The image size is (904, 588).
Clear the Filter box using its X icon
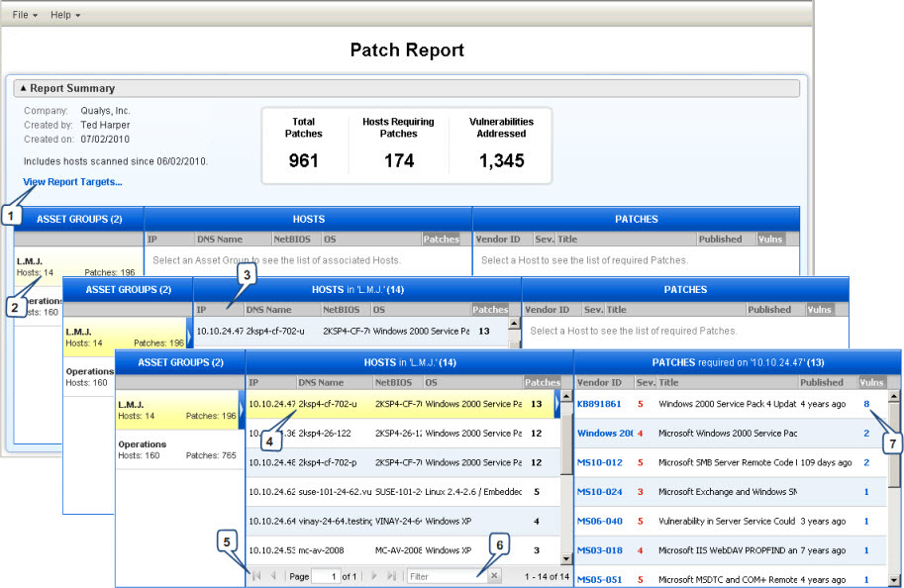[496, 576]
